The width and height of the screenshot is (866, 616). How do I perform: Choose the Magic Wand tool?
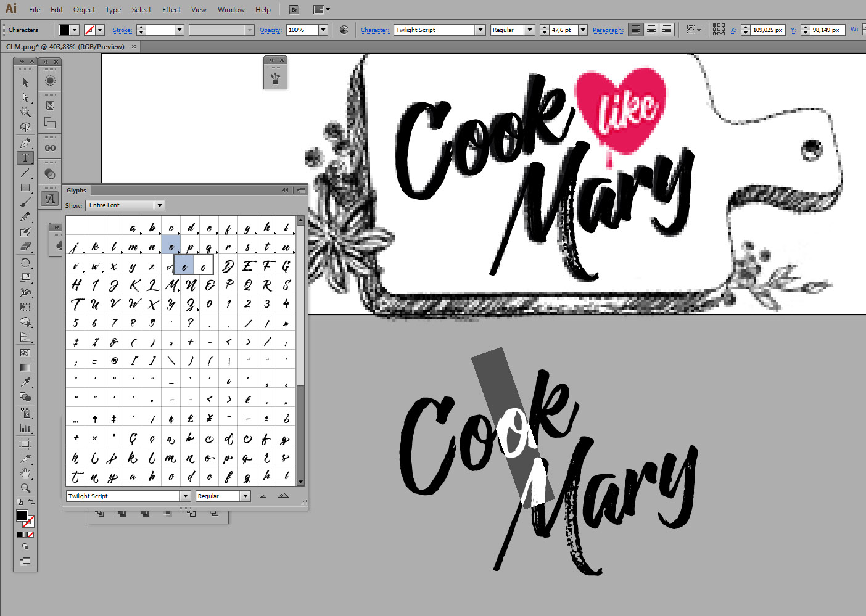click(x=25, y=112)
